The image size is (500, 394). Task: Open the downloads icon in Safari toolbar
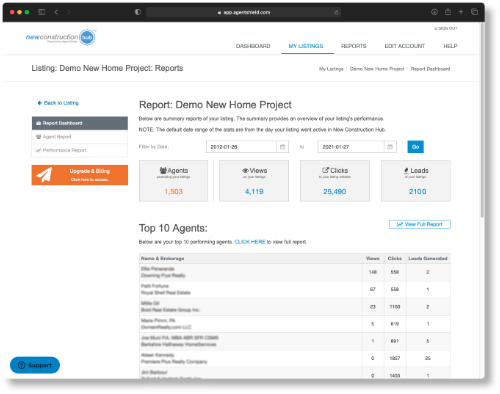(434, 12)
